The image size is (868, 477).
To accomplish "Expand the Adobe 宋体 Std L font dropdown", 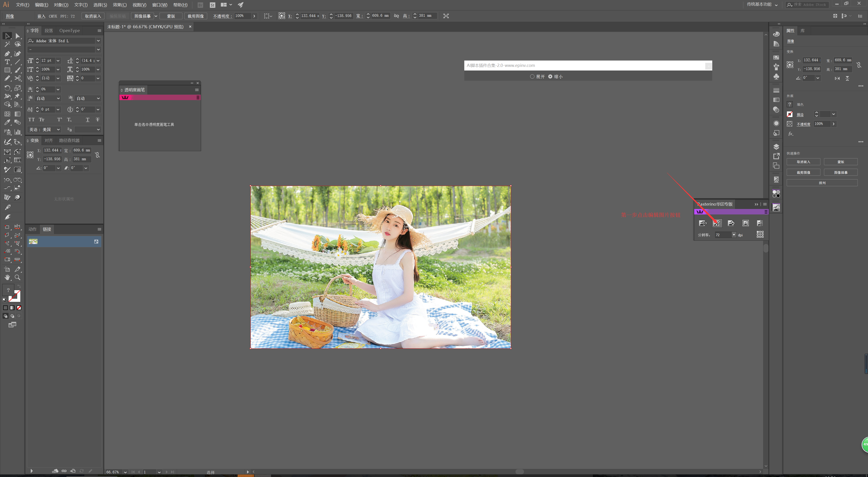I will click(x=98, y=41).
